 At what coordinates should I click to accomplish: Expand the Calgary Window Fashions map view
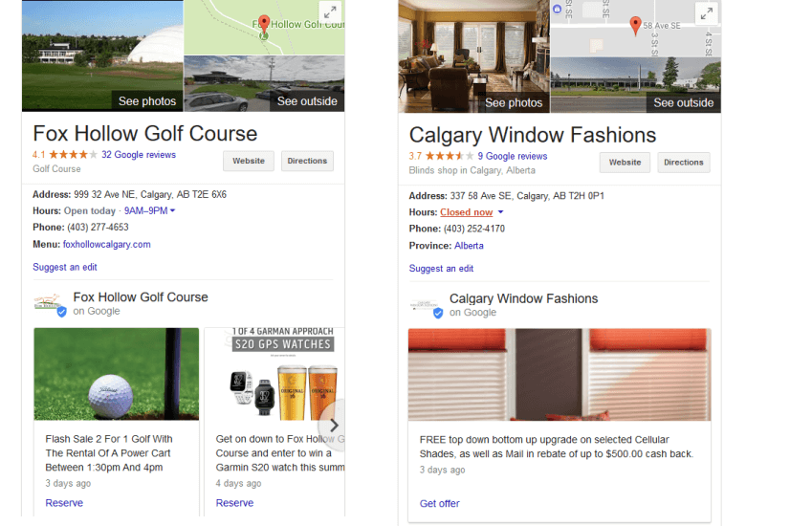pos(707,13)
